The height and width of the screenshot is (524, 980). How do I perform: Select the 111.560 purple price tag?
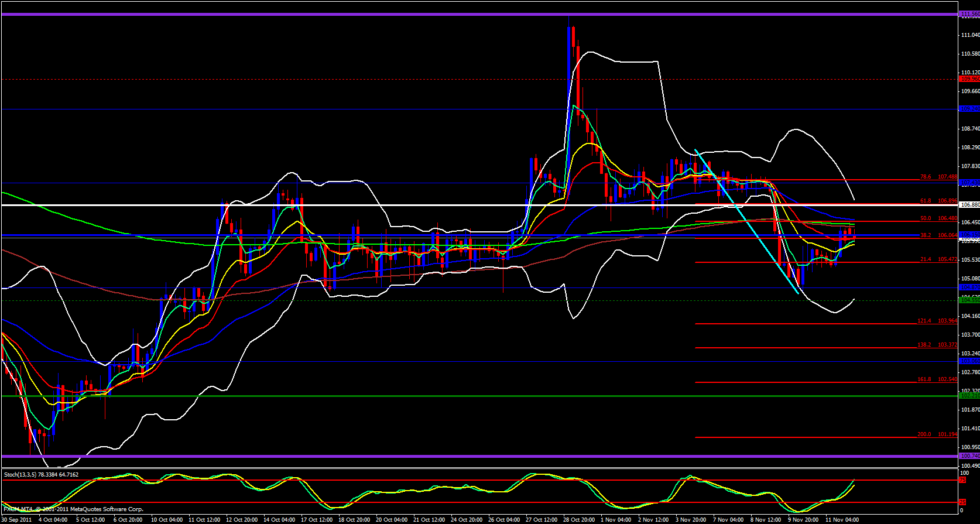pos(969,14)
